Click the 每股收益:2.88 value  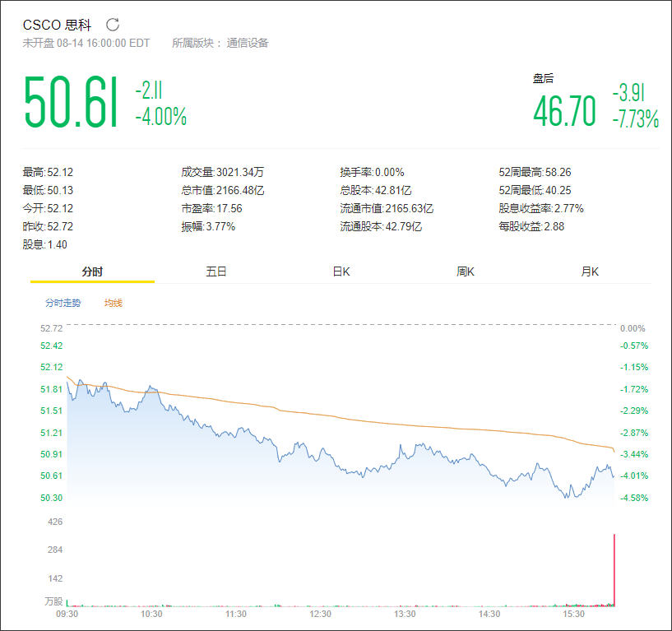(x=531, y=226)
